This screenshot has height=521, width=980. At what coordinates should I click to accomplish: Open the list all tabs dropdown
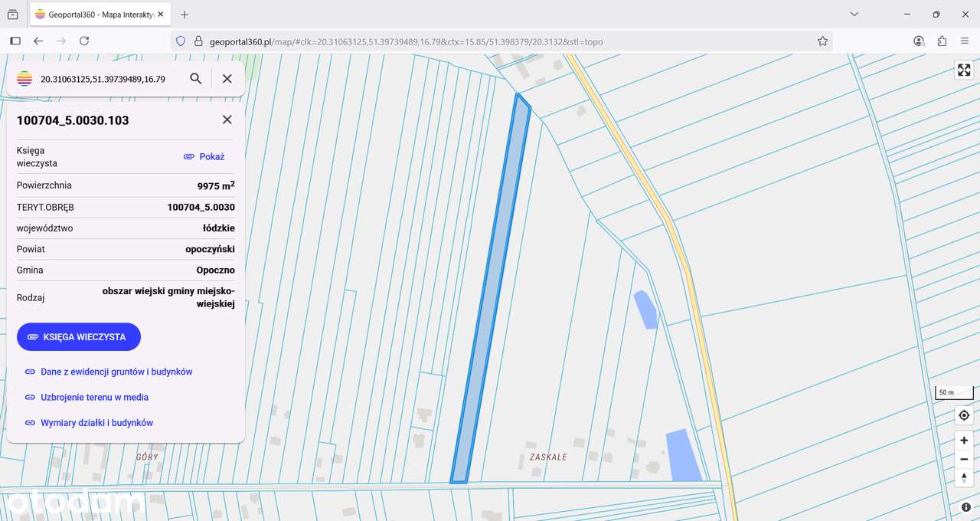(x=855, y=15)
